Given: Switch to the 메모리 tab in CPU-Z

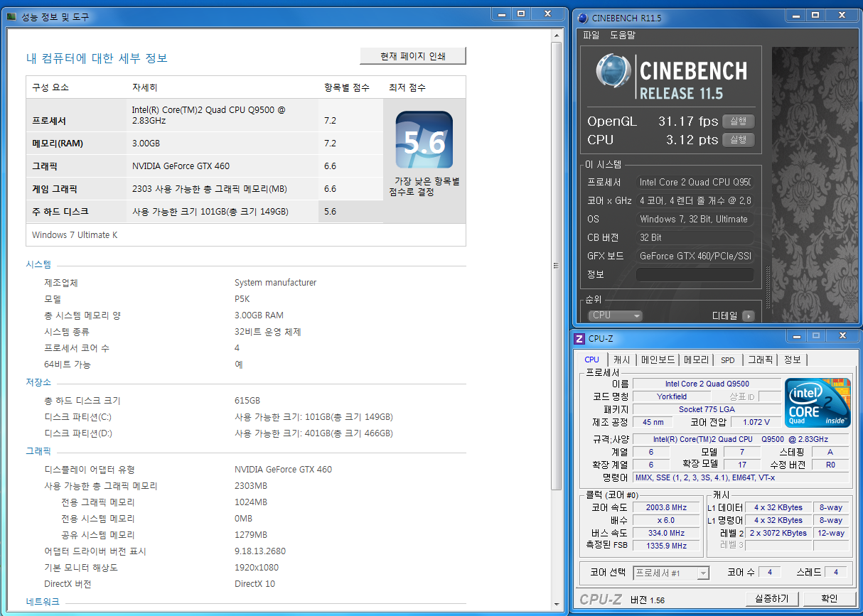Looking at the screenshot, I should (x=696, y=360).
